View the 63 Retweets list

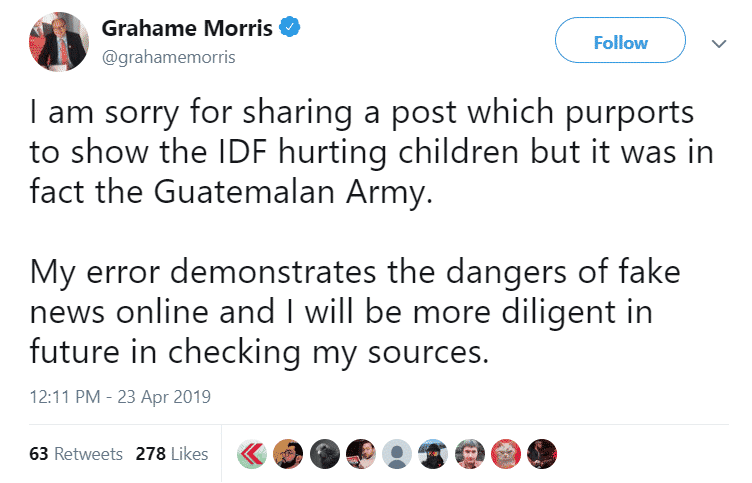pyautogui.click(x=76, y=453)
